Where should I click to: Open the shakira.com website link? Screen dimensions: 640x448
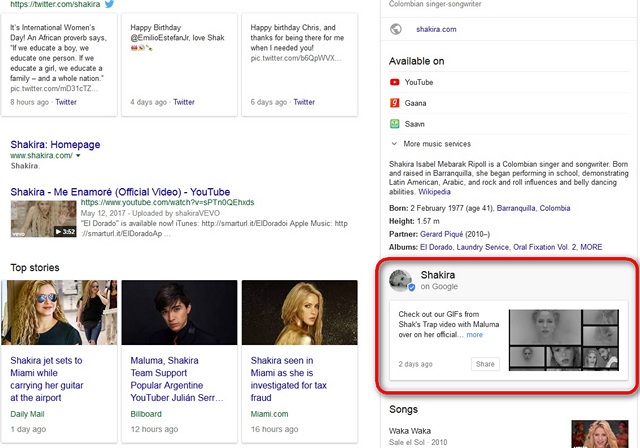[x=436, y=29]
